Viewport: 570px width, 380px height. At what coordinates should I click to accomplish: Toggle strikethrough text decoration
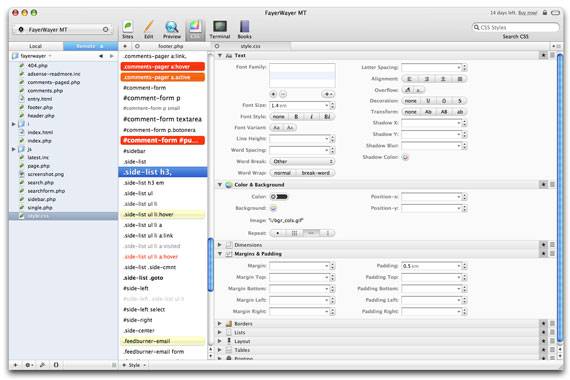click(459, 101)
